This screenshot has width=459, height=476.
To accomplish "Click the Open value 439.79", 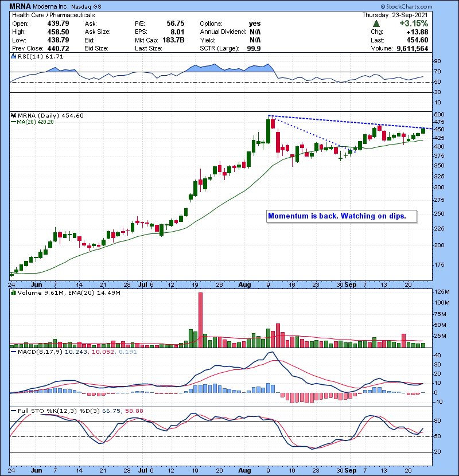I will tap(58, 24).
